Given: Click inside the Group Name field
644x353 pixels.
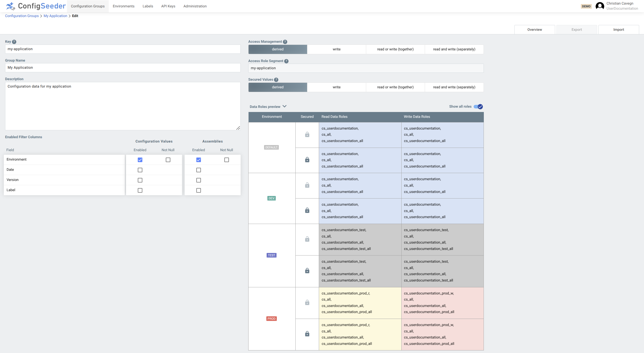Looking at the screenshot, I should [x=122, y=67].
